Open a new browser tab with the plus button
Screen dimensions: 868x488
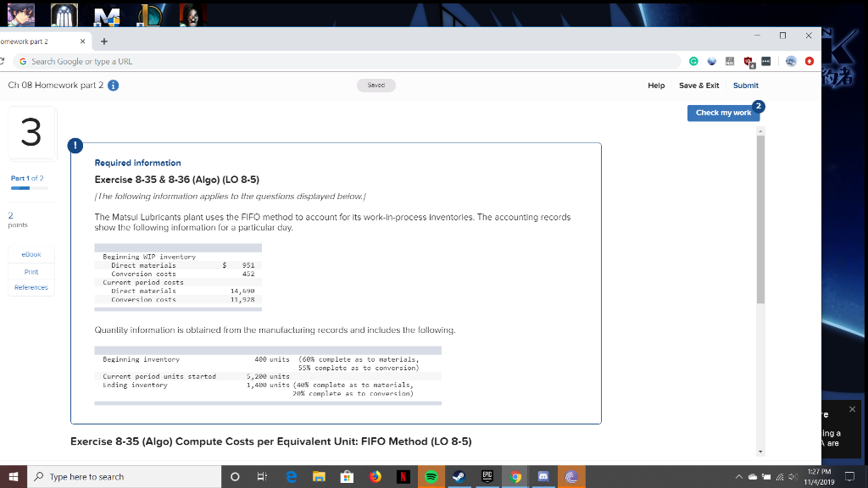click(103, 40)
